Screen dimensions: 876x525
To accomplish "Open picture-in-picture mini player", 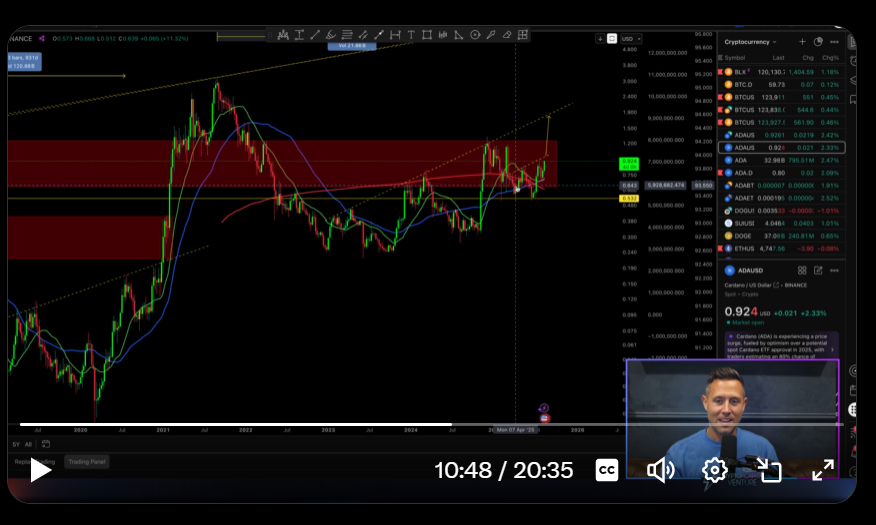I will point(769,470).
